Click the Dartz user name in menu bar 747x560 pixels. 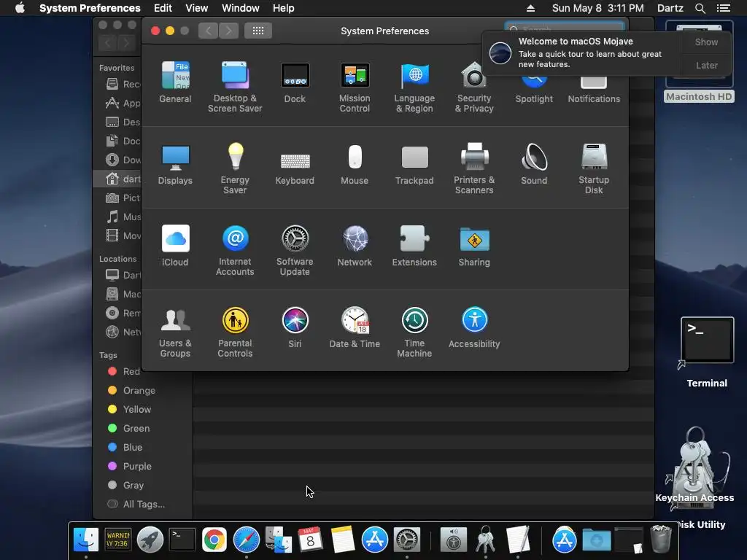(x=670, y=8)
